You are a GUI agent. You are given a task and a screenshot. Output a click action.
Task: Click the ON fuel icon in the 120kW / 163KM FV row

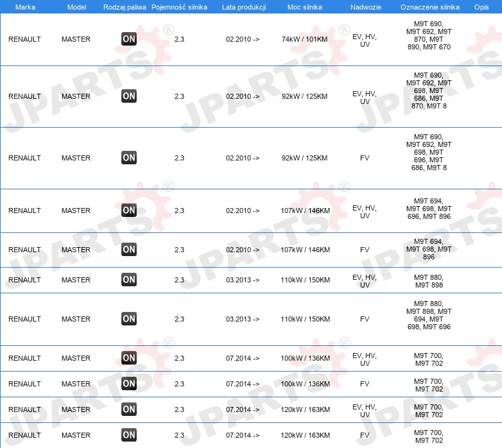(x=129, y=435)
